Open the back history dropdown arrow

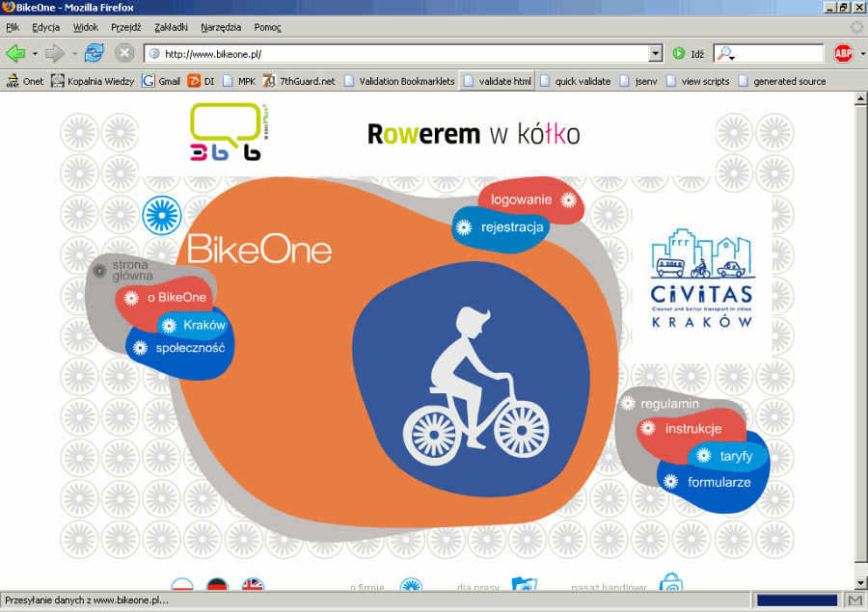(35, 54)
